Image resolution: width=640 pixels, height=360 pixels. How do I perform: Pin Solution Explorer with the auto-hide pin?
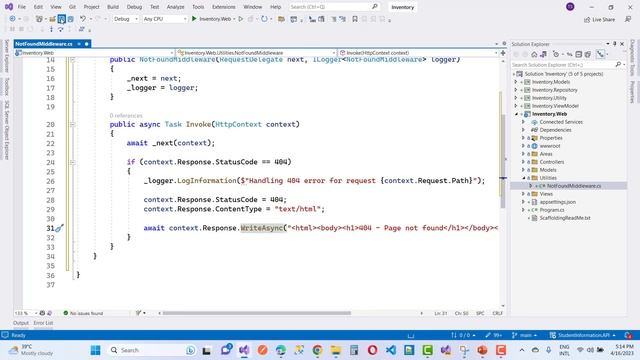(x=615, y=44)
